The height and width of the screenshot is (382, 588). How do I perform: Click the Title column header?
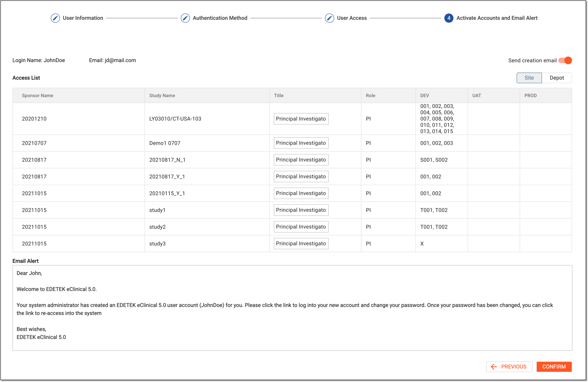tap(279, 96)
